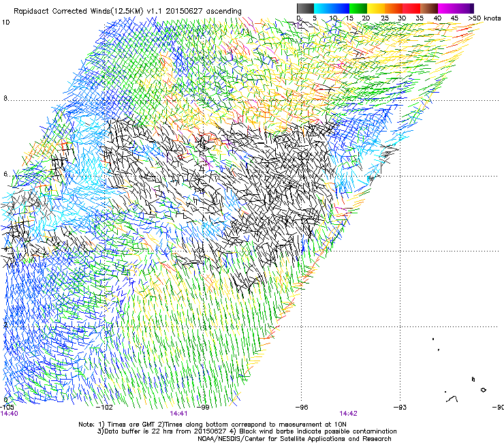The image size is (504, 443).
Task: Click the blue 10-15 knots legend swatch
Action: [341, 8]
